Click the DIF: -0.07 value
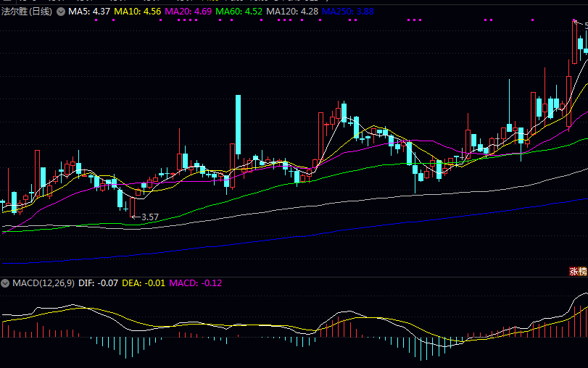The width and height of the screenshot is (588, 368). click(99, 283)
